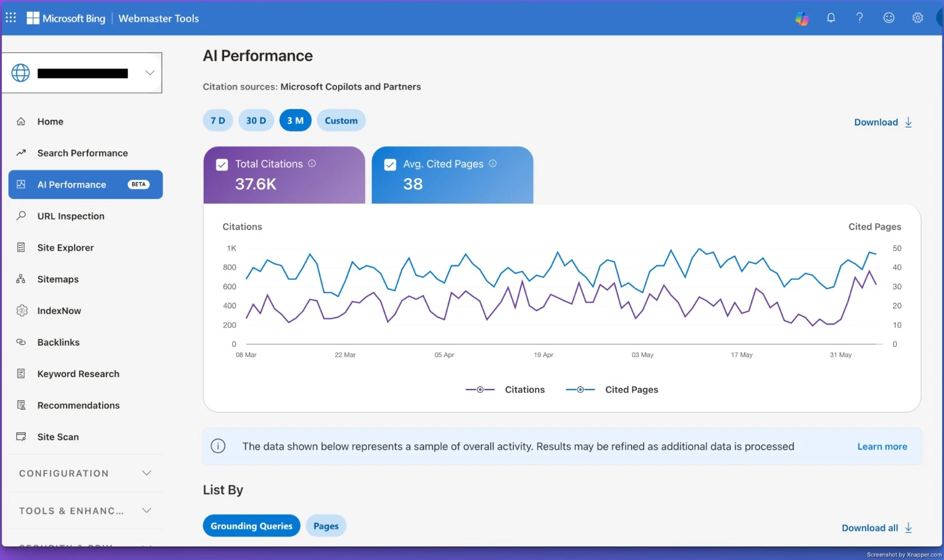
Task: Open the notifications bell icon
Action: coord(831,18)
